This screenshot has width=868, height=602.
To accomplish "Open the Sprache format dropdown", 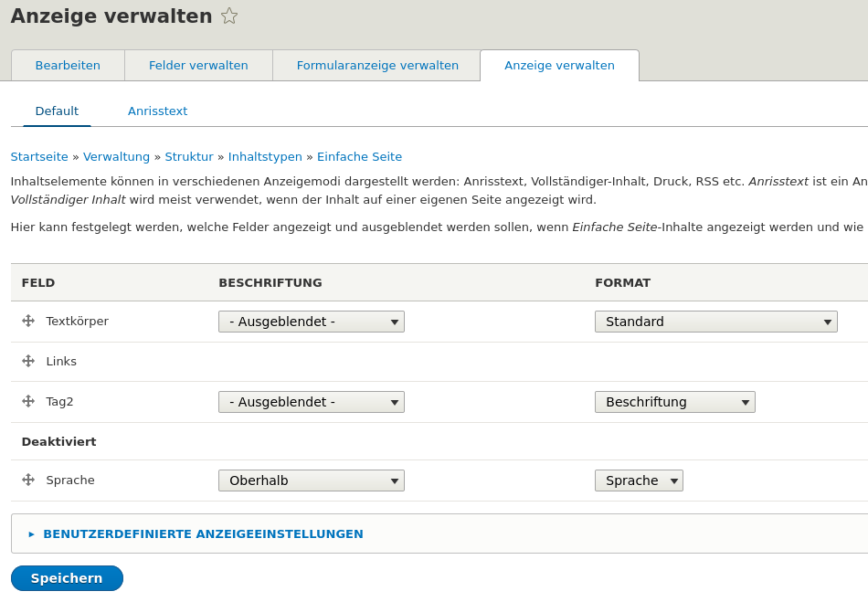I will click(x=639, y=481).
